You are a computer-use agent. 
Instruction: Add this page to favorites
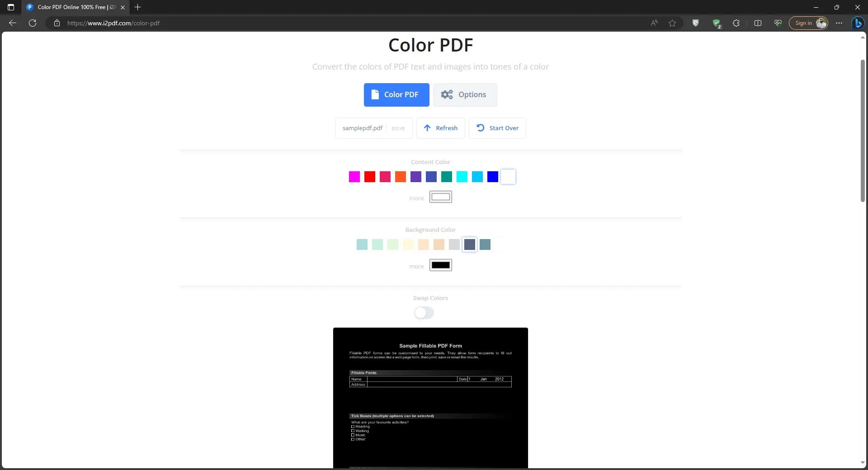672,23
